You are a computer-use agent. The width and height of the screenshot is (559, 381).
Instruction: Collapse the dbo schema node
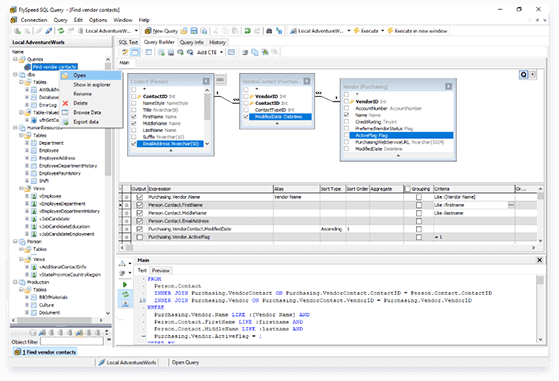click(15, 74)
